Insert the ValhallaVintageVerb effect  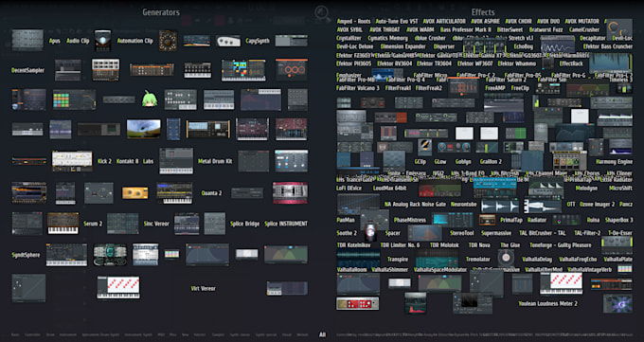pyautogui.click(x=589, y=270)
